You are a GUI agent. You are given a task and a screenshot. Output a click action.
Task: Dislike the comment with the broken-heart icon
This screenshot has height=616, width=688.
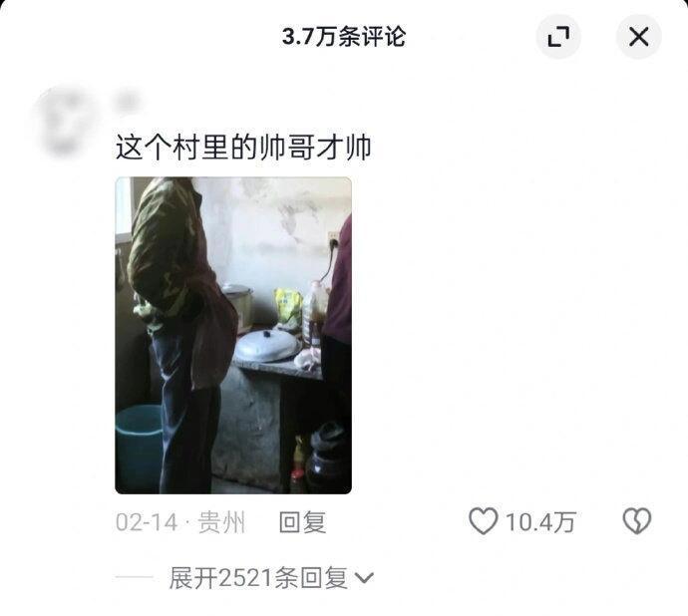tap(637, 521)
